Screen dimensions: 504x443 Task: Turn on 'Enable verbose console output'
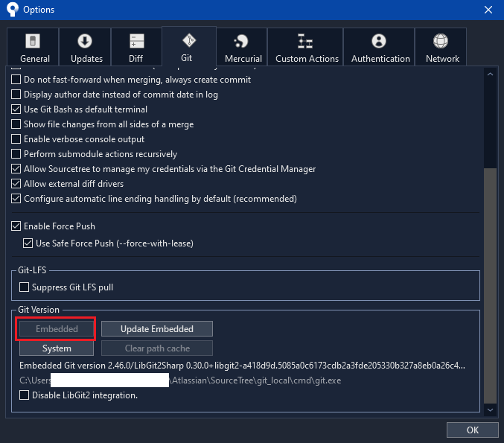[16, 139]
